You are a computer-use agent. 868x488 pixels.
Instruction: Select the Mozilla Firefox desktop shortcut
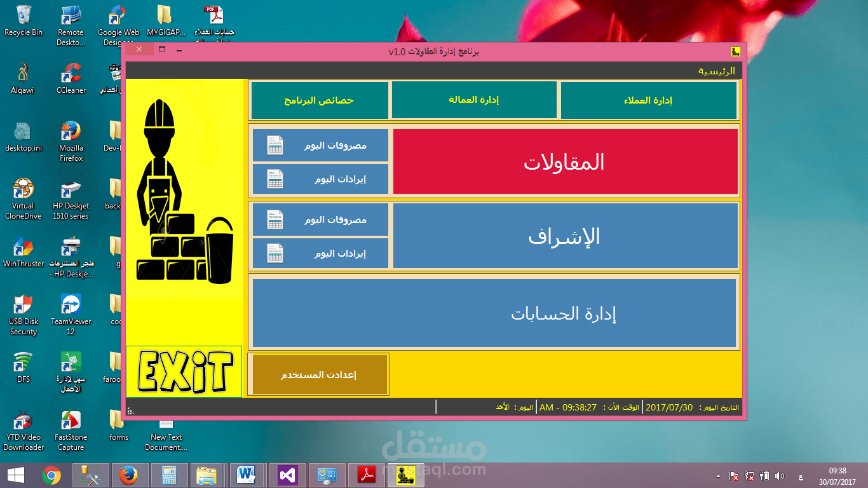[71, 141]
